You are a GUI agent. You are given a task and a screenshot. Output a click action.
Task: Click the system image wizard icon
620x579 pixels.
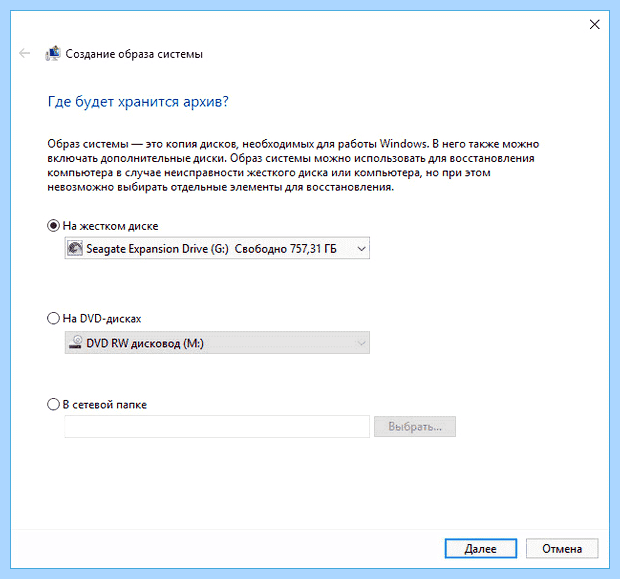pos(53,53)
